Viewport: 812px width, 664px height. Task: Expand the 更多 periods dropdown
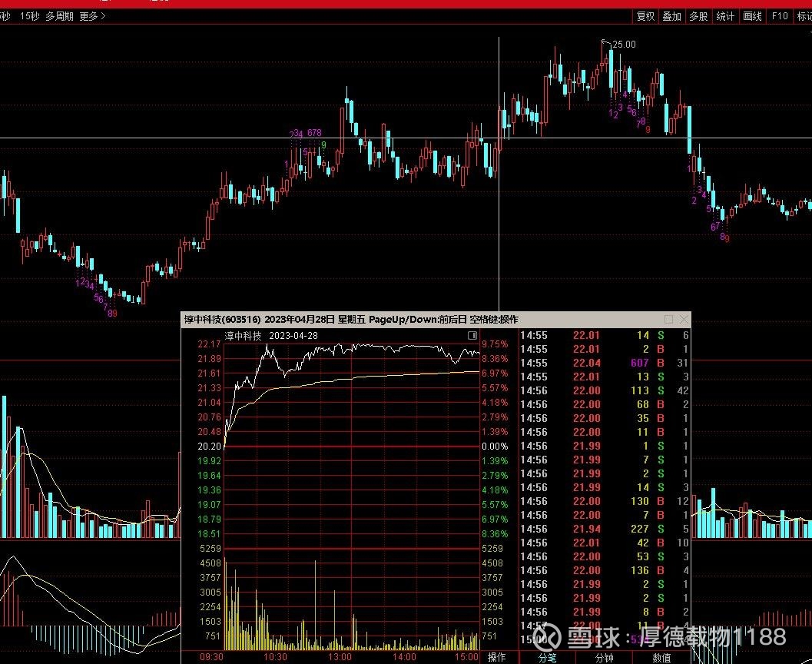point(93,16)
